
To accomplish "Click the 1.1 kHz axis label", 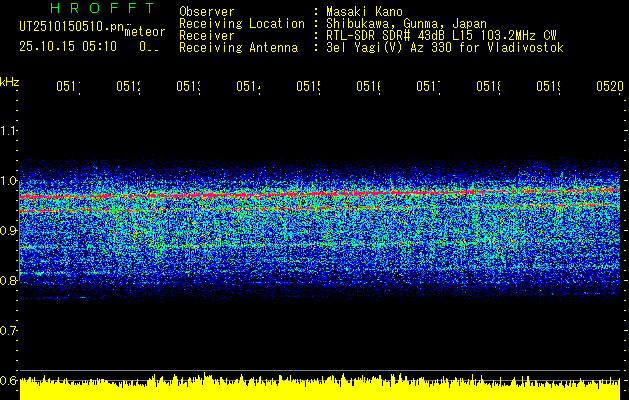I will tap(8, 130).
